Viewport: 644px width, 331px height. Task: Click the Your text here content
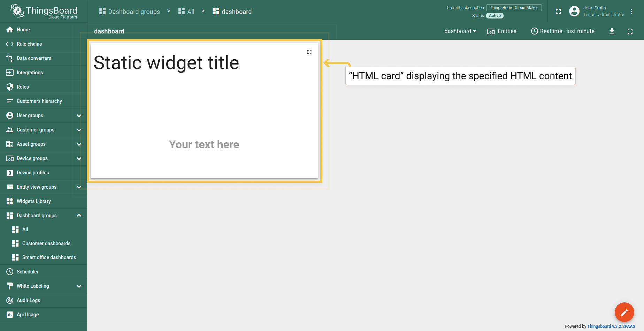tap(204, 144)
